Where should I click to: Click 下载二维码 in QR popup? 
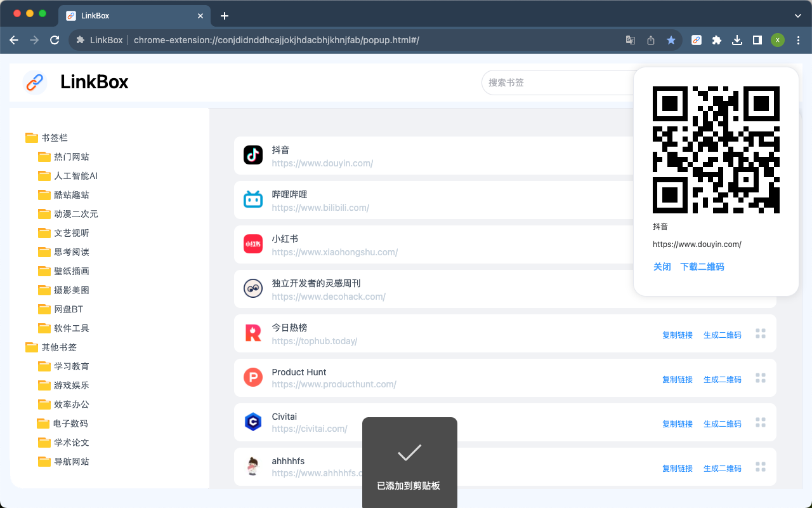[x=702, y=267]
